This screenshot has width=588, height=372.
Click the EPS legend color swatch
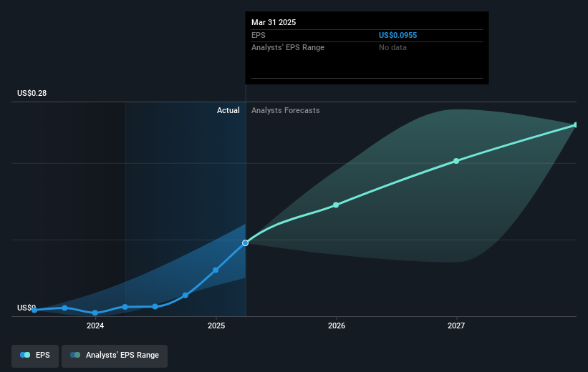point(25,355)
